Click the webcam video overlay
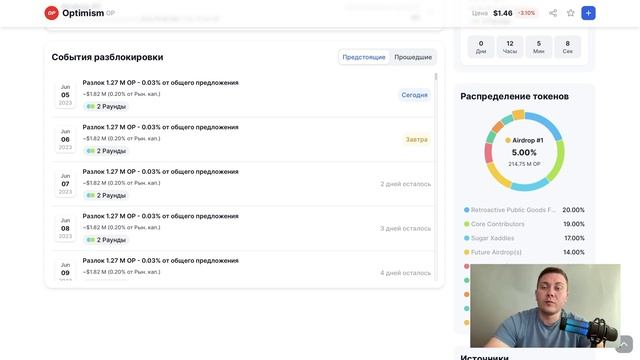Image resolution: width=640 pixels, height=360 pixels. pos(545,306)
